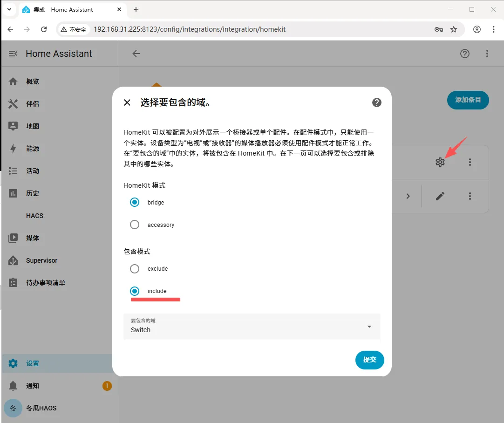The height and width of the screenshot is (423, 504).
Task: Open Map in sidebar
Action: (60, 126)
